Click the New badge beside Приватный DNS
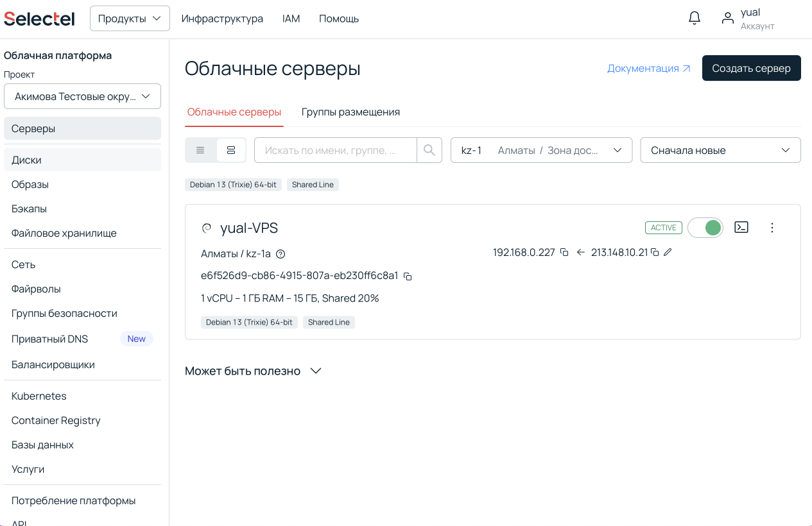The image size is (812, 526). tap(136, 339)
